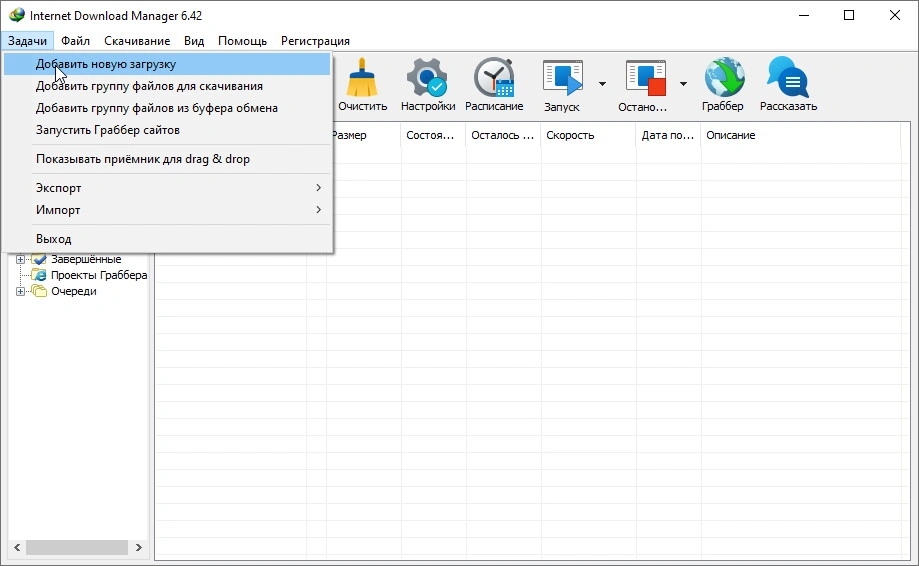Select Добавить группу файлов для скачивания
This screenshot has height=566, width=919.
[x=167, y=86]
